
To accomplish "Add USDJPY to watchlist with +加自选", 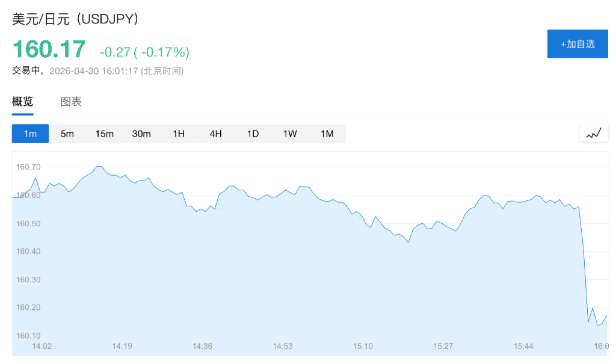I will click(577, 44).
